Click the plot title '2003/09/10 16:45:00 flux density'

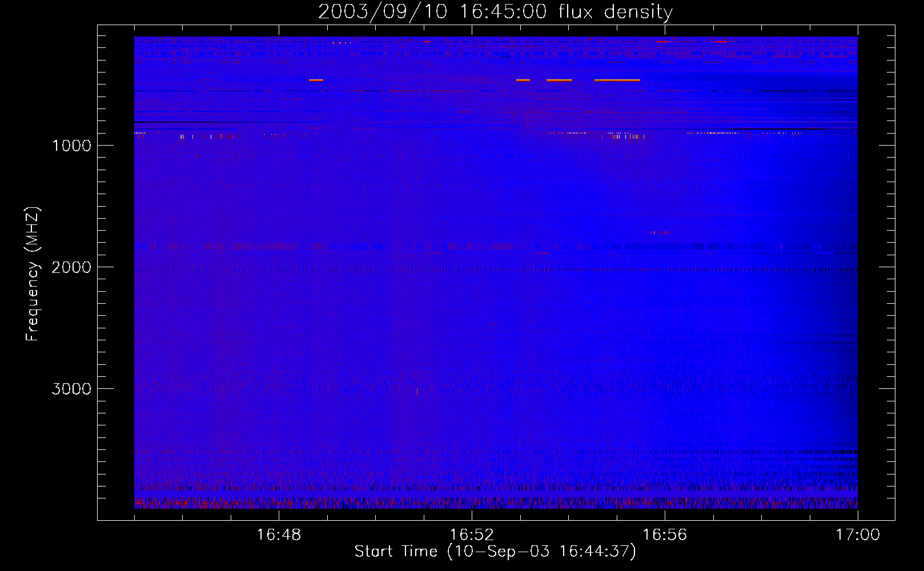[x=495, y=11]
